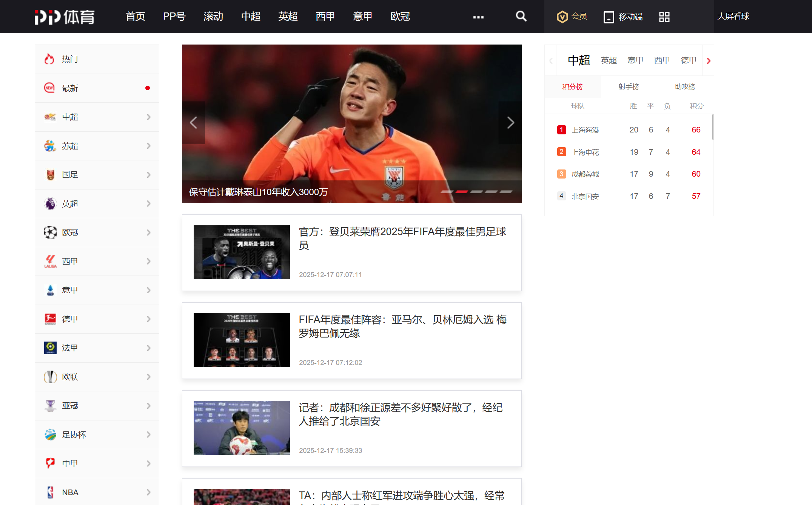Image resolution: width=812 pixels, height=505 pixels.
Task: Go to next carousel slide arrow
Action: [x=510, y=122]
